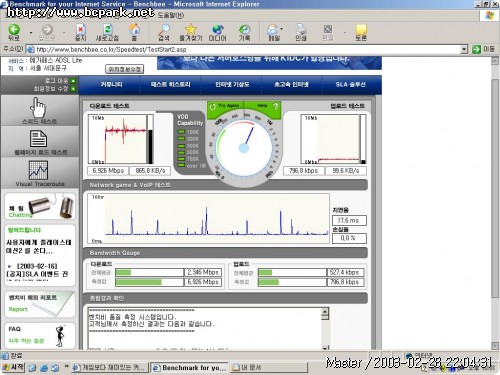The width and height of the screenshot is (500, 375).
Task: Click the Refresh page icon
Action: (x=107, y=30)
